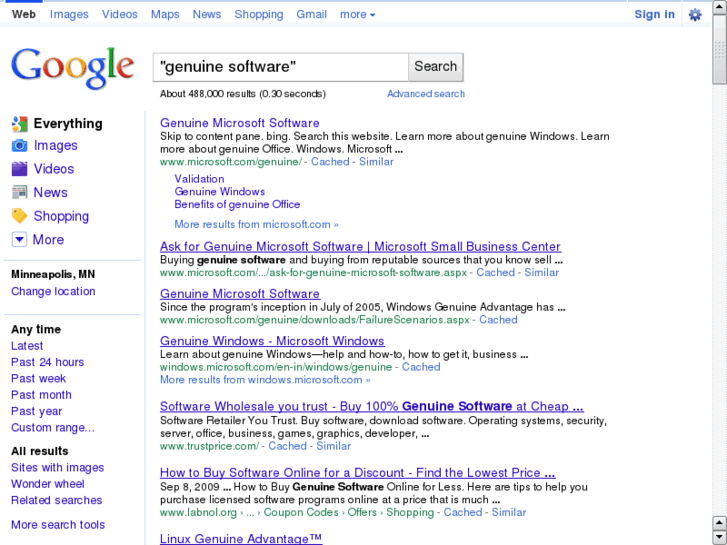
Task: Open first result Genuine Microsoft Software
Action: tap(240, 123)
